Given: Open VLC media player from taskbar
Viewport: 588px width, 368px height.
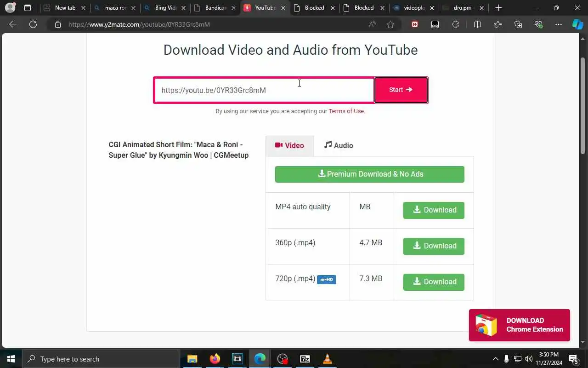Looking at the screenshot, I should (x=328, y=359).
